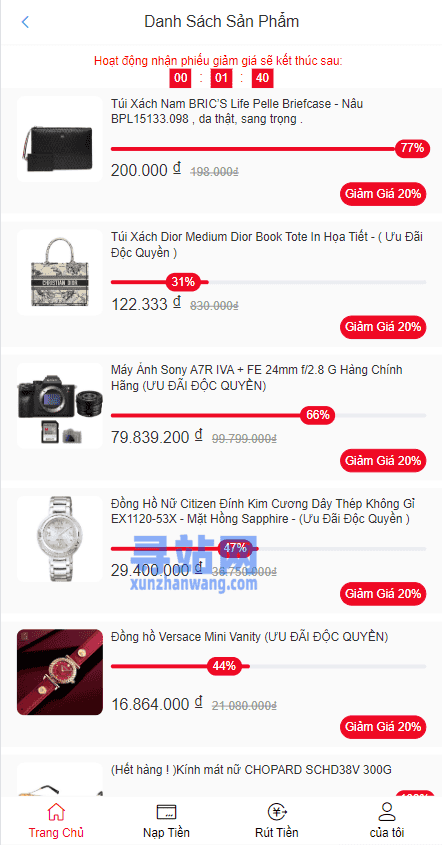Screen dimensions: 442x845
Task: Open the Trang Chủ home icon
Action: point(56,812)
